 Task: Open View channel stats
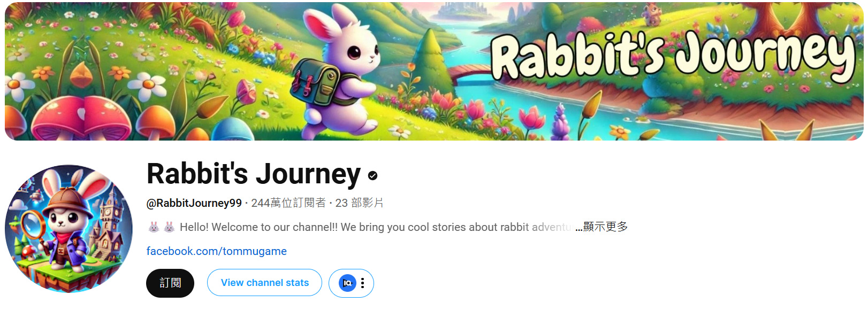(x=264, y=283)
